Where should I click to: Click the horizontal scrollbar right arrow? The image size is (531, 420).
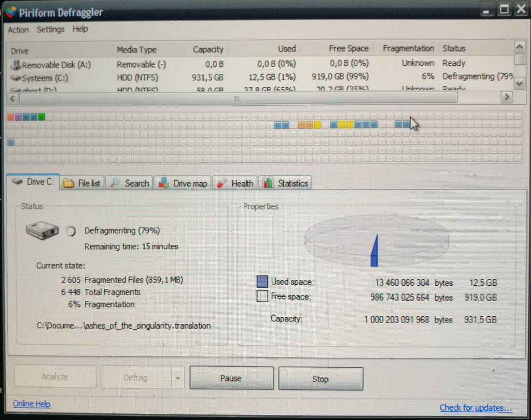pos(506,97)
